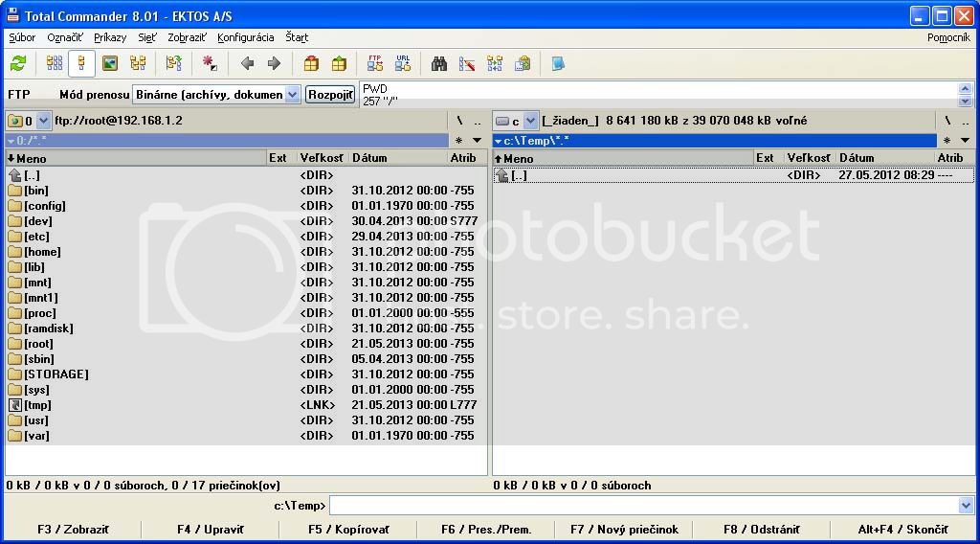Go to left panel parent with two dots
Viewport: 980px width, 544px height.
(x=478, y=121)
